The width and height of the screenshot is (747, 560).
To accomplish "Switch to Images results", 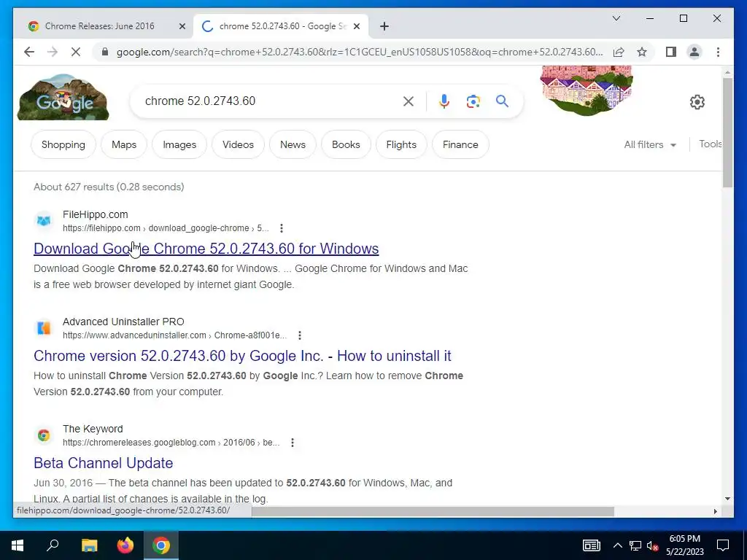I will click(x=179, y=144).
